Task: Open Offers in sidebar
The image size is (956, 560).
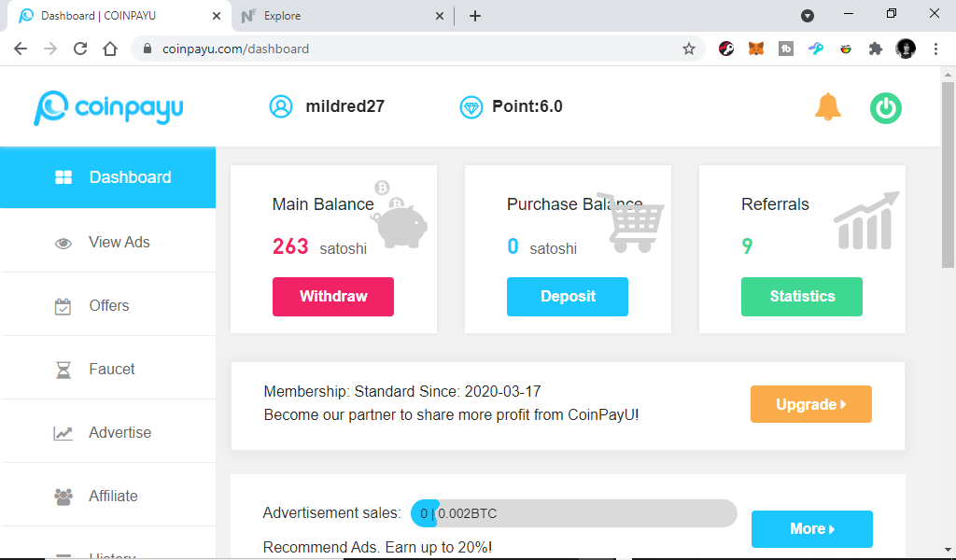Action: coord(108,305)
